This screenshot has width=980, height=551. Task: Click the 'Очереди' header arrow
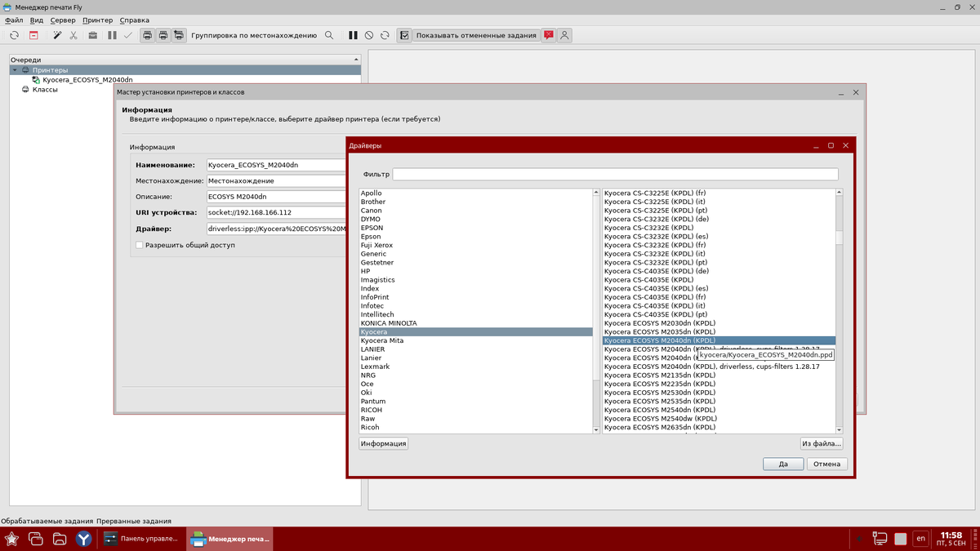click(x=355, y=60)
